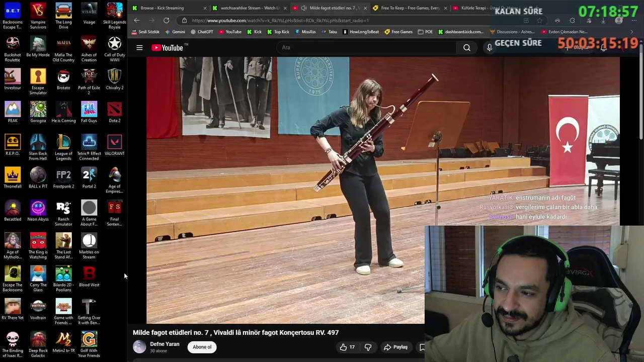Dislike the video with thumbs down
Viewport: 644px width, 362px height.
pyautogui.click(x=368, y=347)
